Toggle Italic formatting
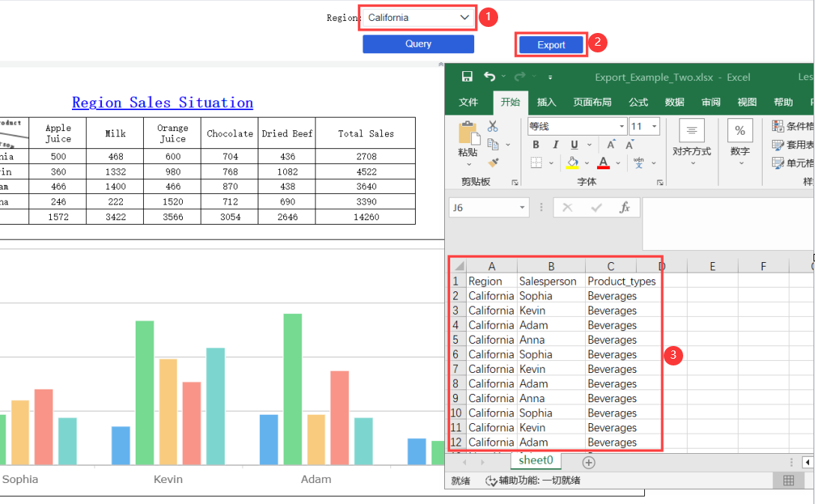Image resolution: width=815 pixels, height=504 pixels. [555, 144]
